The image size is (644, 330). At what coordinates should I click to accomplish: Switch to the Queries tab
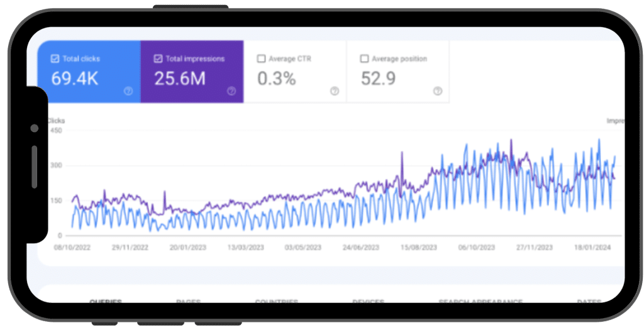point(106,302)
